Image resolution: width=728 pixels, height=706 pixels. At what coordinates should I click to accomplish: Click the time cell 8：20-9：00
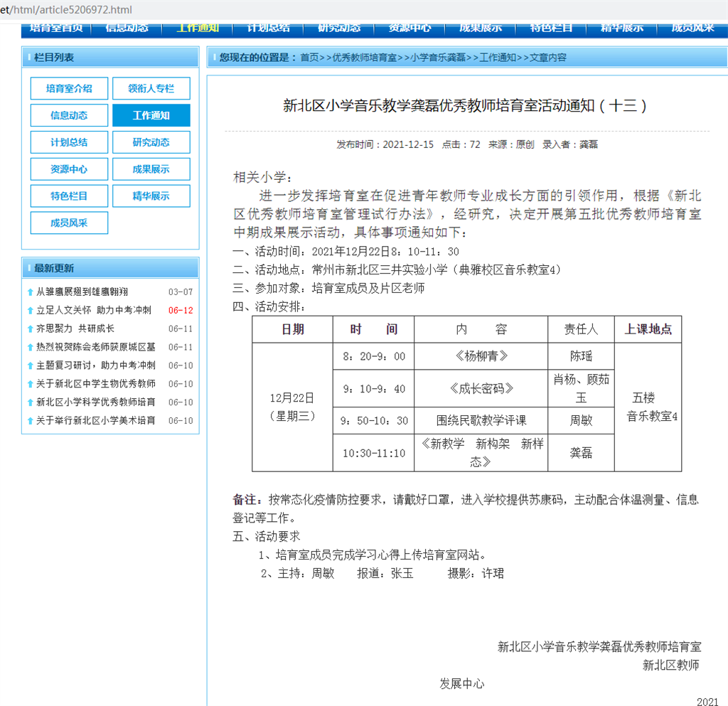374,356
